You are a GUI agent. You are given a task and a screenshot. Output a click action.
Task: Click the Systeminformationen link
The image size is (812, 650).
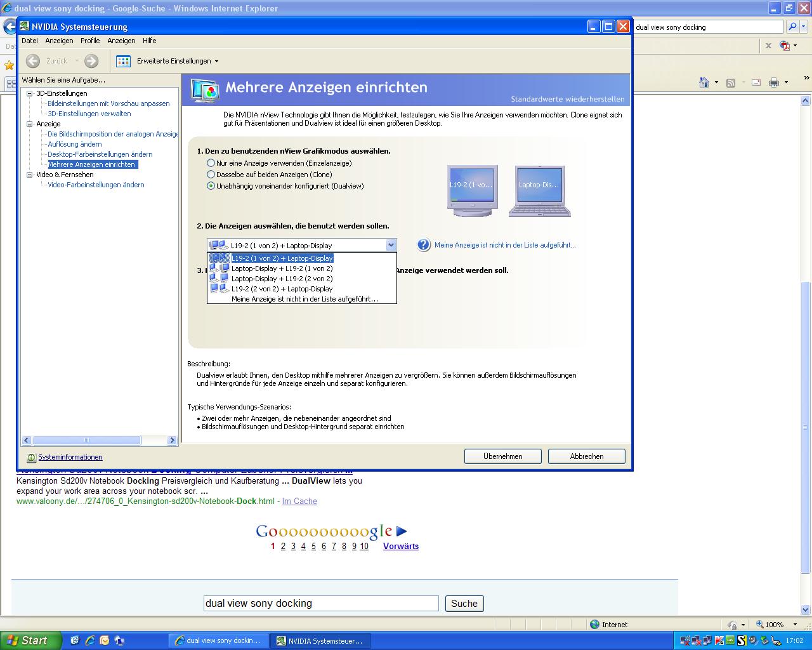pos(70,457)
